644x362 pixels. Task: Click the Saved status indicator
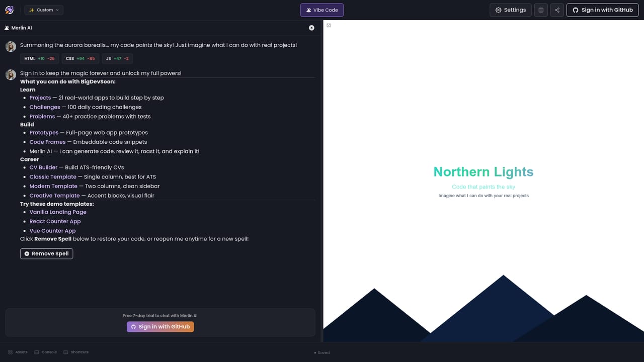(322, 352)
